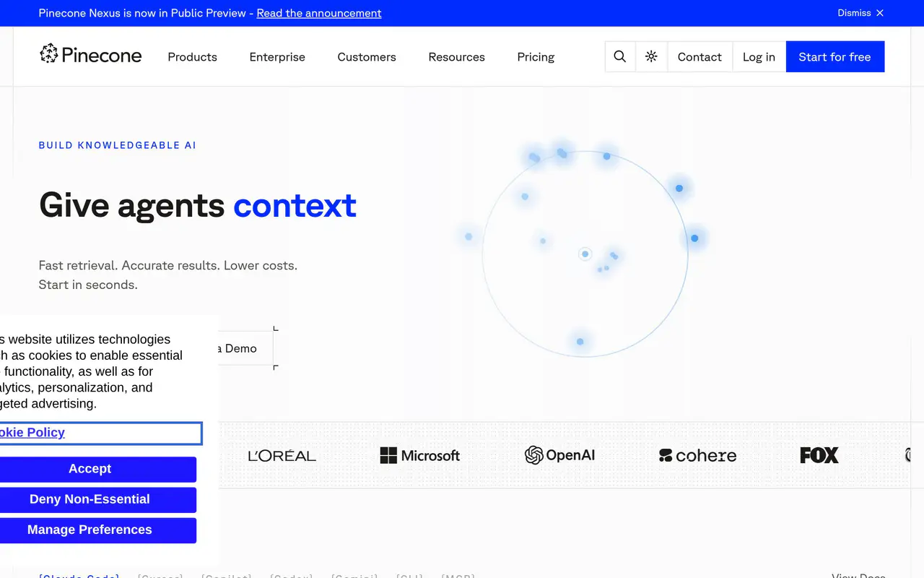
Task: Click the Demo button in hero
Action: tap(246, 348)
